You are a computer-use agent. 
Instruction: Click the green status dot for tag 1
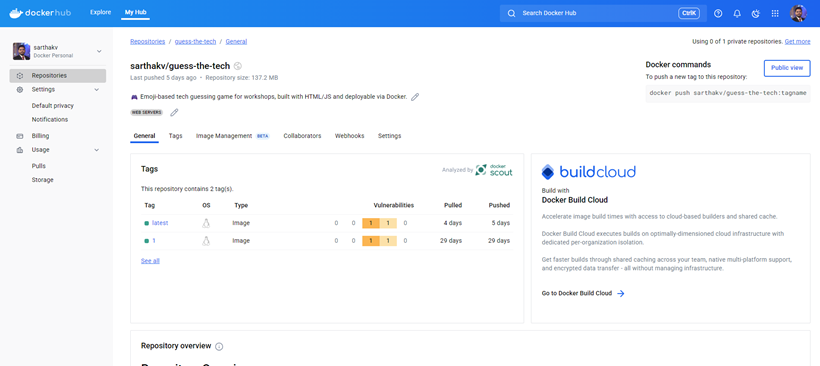coord(147,241)
